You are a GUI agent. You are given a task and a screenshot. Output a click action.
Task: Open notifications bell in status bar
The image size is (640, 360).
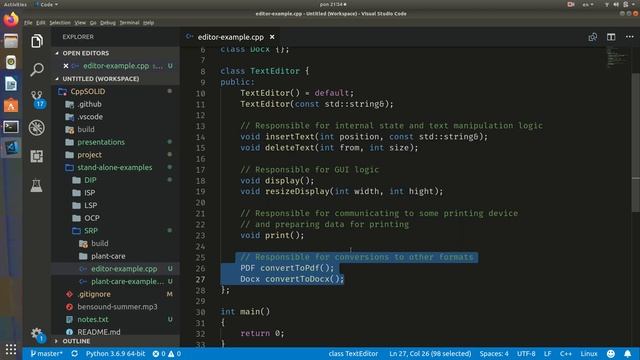pos(628,353)
